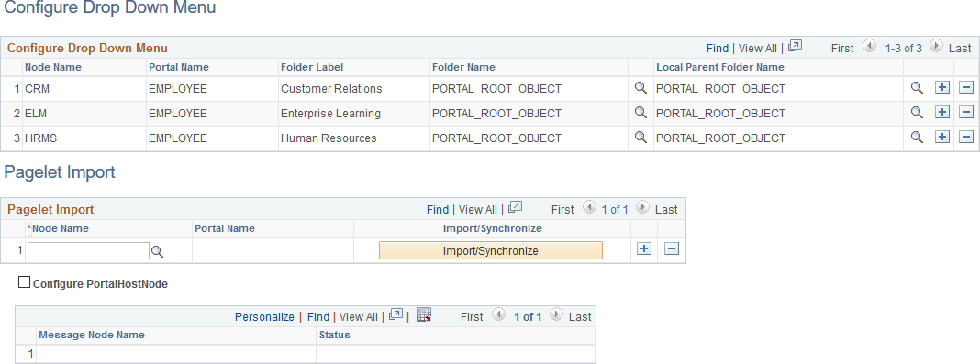Open Configure Drop Down Menu grid in new window
980x364 pixels.
795,46
